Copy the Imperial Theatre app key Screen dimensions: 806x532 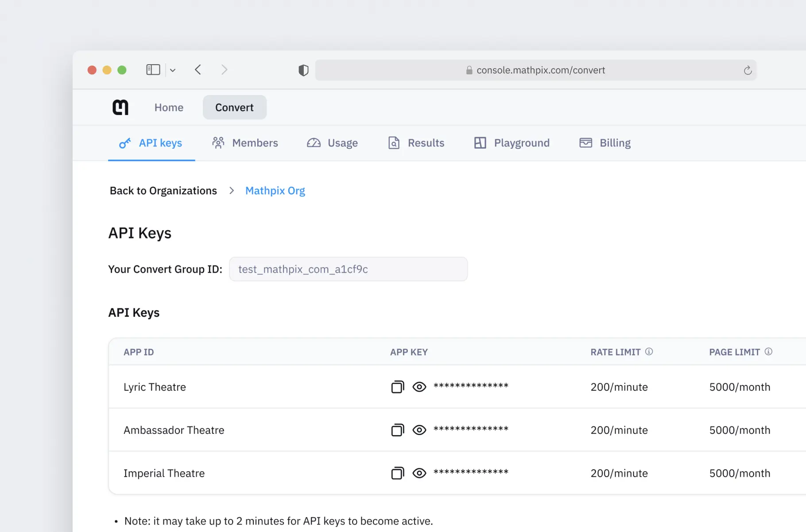point(398,473)
